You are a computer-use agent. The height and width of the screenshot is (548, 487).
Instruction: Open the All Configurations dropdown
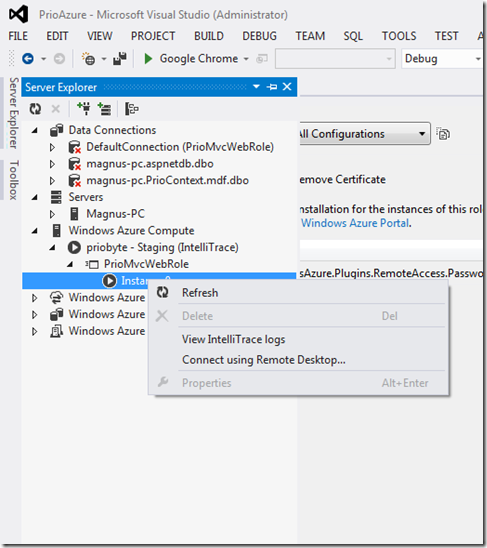pyautogui.click(x=364, y=134)
